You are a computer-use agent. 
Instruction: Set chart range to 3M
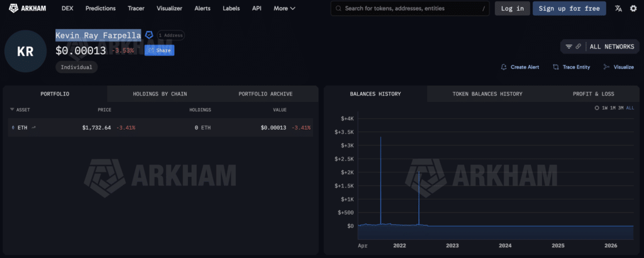click(x=621, y=108)
